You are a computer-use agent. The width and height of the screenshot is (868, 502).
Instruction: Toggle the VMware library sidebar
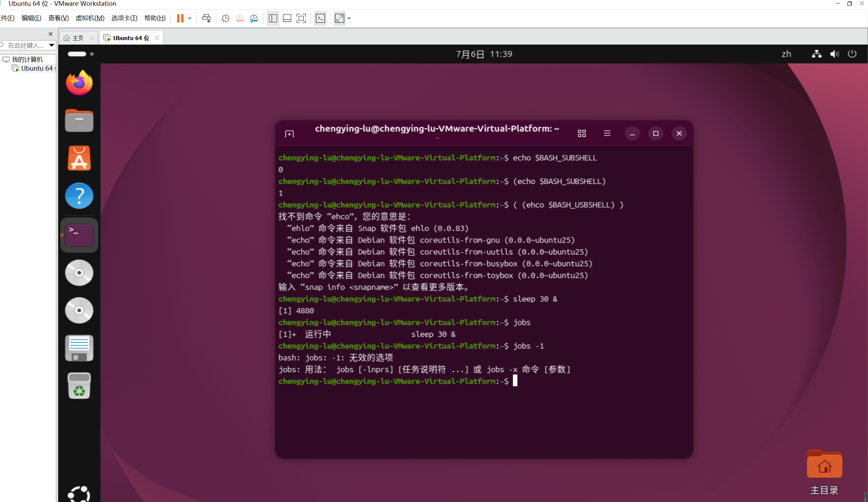click(273, 18)
